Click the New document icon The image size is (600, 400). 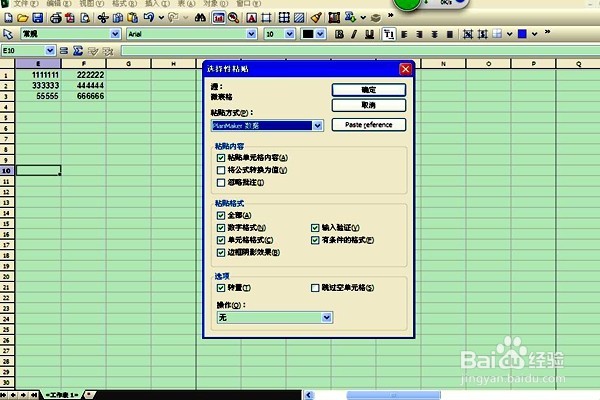(x=8, y=18)
